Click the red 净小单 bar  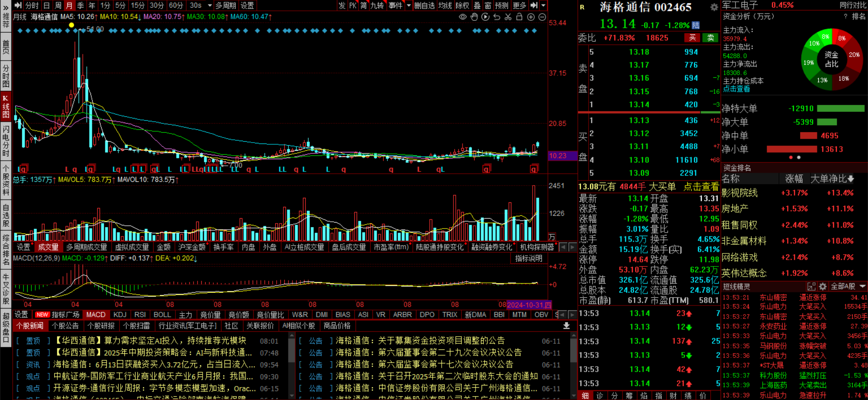click(x=792, y=149)
